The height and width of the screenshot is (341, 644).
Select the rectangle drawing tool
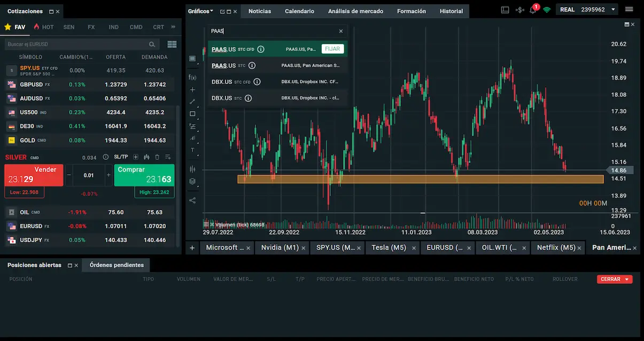click(192, 114)
